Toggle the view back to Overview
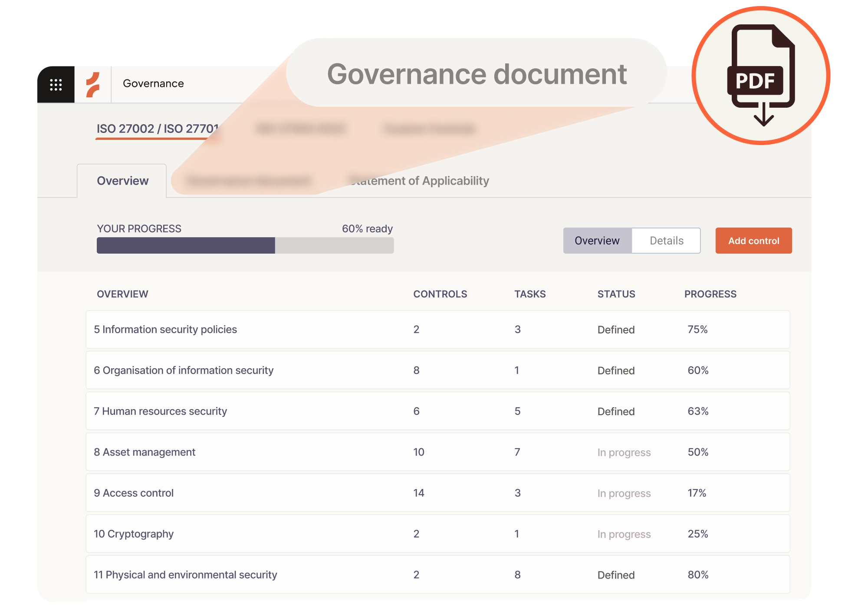868x608 pixels. tap(597, 240)
